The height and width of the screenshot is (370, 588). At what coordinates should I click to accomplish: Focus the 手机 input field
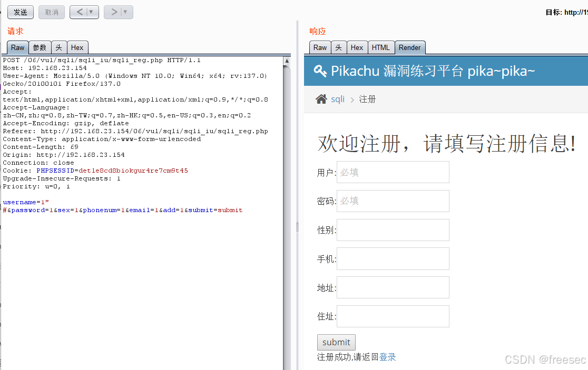click(x=393, y=259)
